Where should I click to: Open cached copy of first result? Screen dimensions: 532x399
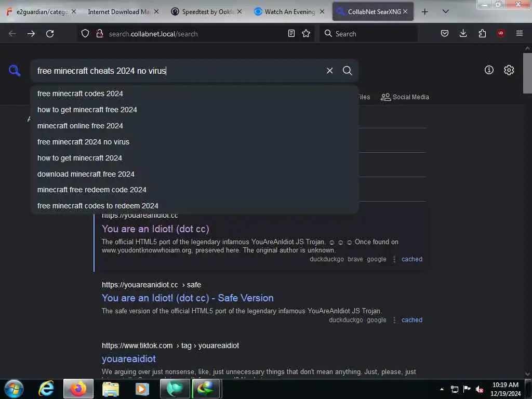click(412, 259)
